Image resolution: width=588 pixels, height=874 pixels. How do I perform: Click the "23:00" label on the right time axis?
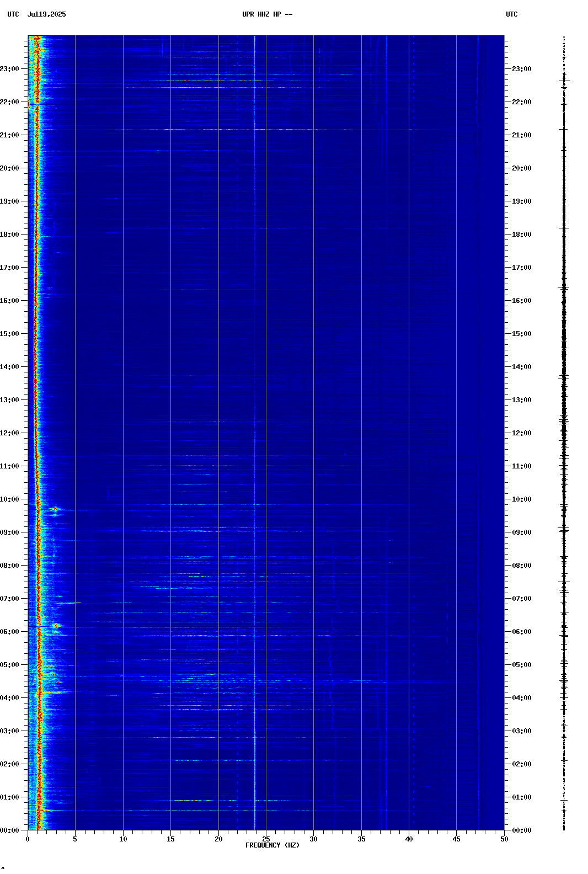(522, 69)
